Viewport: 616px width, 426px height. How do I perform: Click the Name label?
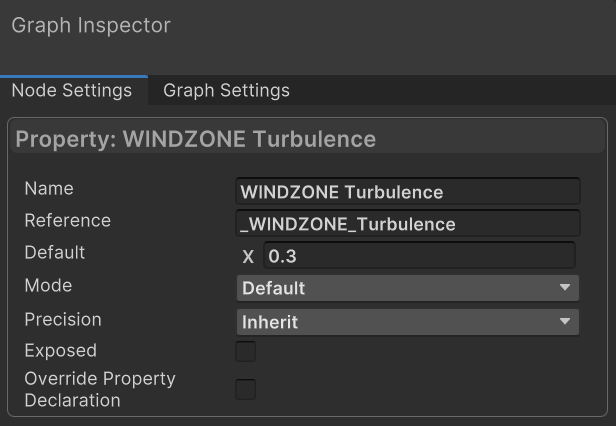pyautogui.click(x=49, y=188)
